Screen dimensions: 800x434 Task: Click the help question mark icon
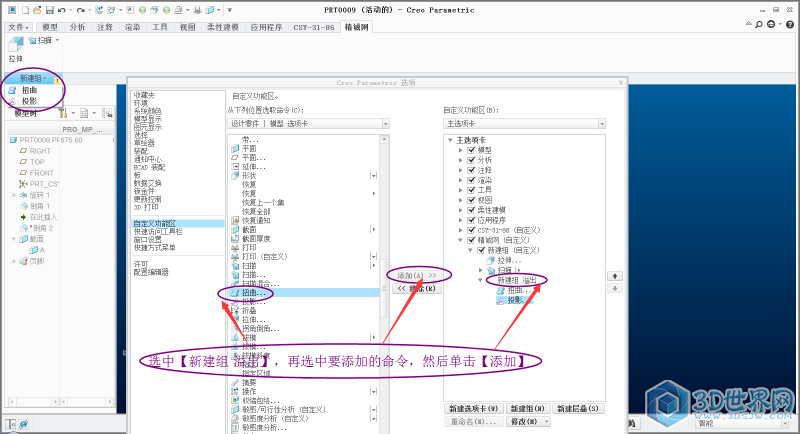pyautogui.click(x=790, y=24)
